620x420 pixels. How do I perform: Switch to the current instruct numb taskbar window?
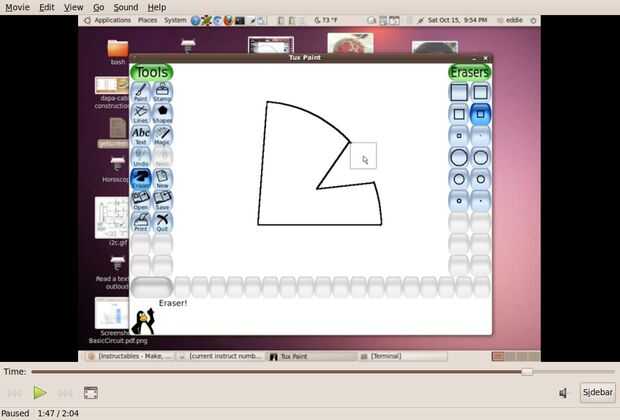[x=221, y=356]
